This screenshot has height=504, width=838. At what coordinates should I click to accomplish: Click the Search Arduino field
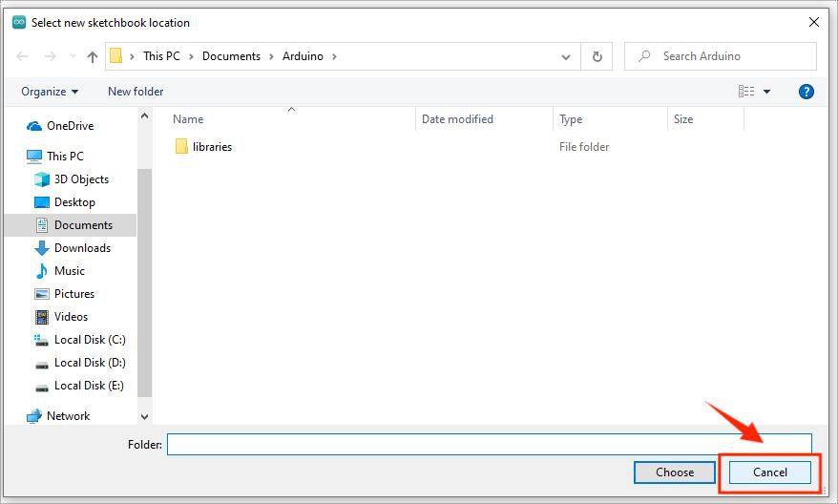point(721,56)
